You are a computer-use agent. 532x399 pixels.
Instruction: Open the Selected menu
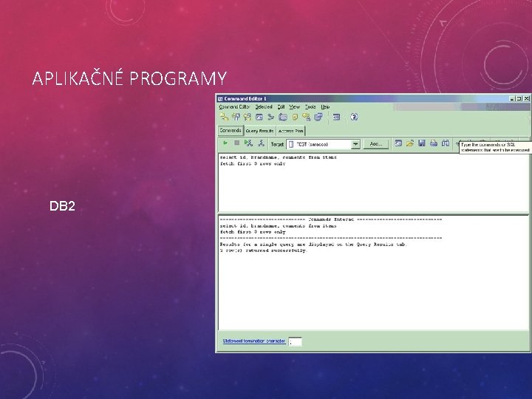264,106
